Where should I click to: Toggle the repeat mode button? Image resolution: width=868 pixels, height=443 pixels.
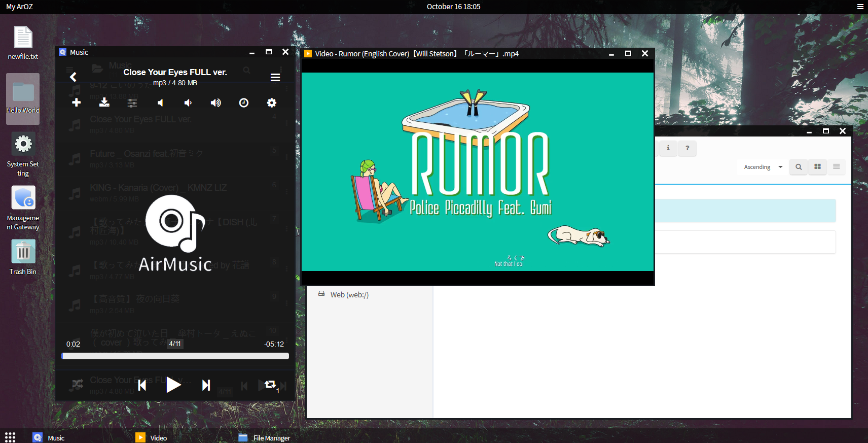(271, 385)
